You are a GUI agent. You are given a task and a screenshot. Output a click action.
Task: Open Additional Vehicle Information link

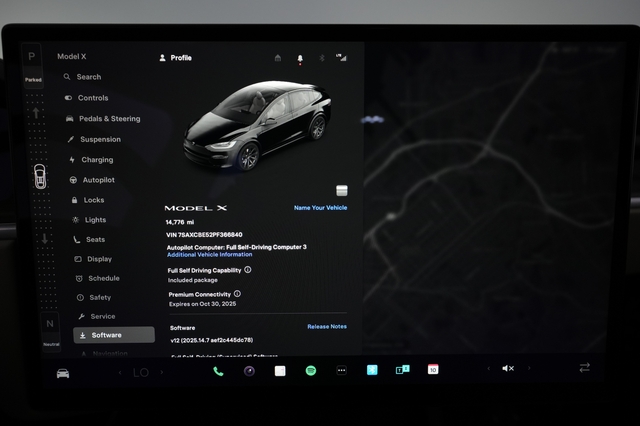[x=210, y=255]
